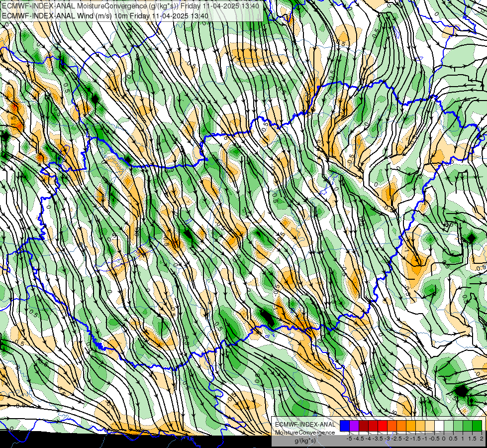Click the '0' legend tick label
The image size is (487, 448).
tap(444, 439)
